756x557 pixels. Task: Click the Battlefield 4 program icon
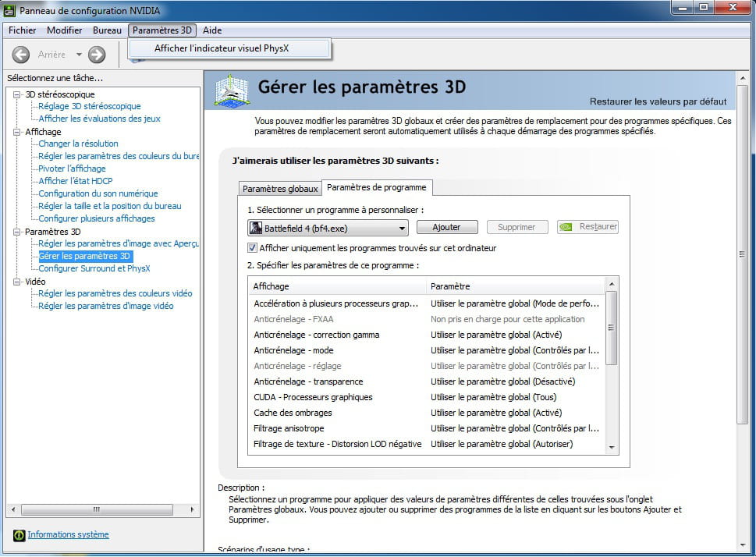256,228
